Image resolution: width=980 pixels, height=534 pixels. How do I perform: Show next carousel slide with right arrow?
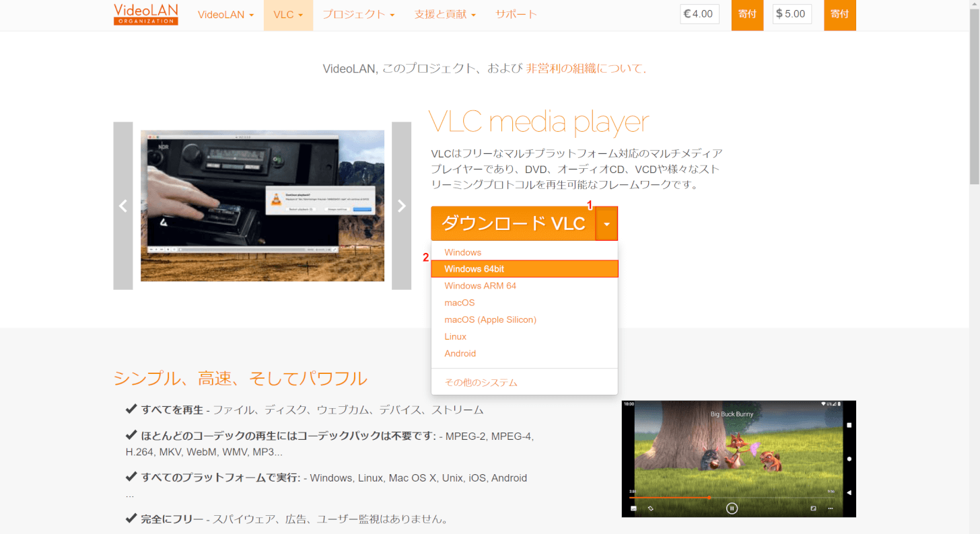[401, 206]
